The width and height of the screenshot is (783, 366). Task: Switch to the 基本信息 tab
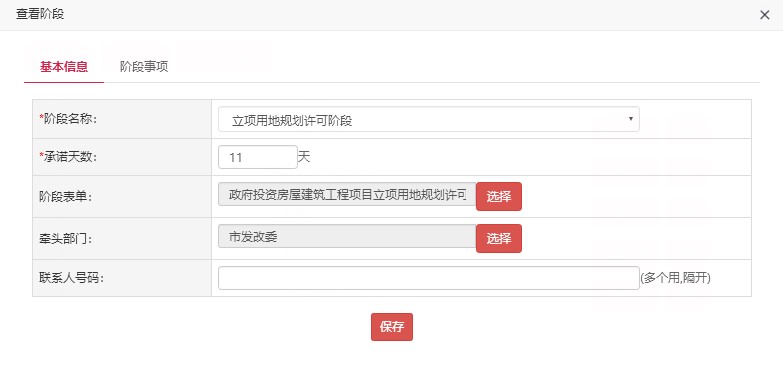click(64, 67)
